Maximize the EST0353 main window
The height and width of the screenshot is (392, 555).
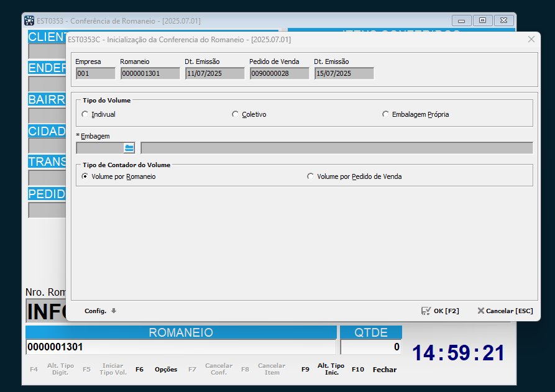coord(482,21)
